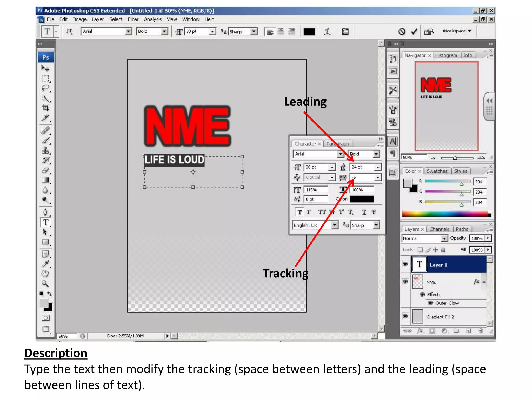Toggle Underline in Character panel
This screenshot has height=399, width=532.
coord(364,212)
